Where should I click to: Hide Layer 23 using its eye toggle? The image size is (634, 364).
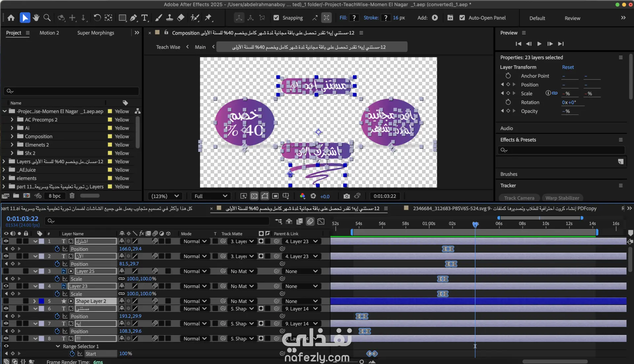coord(6,286)
